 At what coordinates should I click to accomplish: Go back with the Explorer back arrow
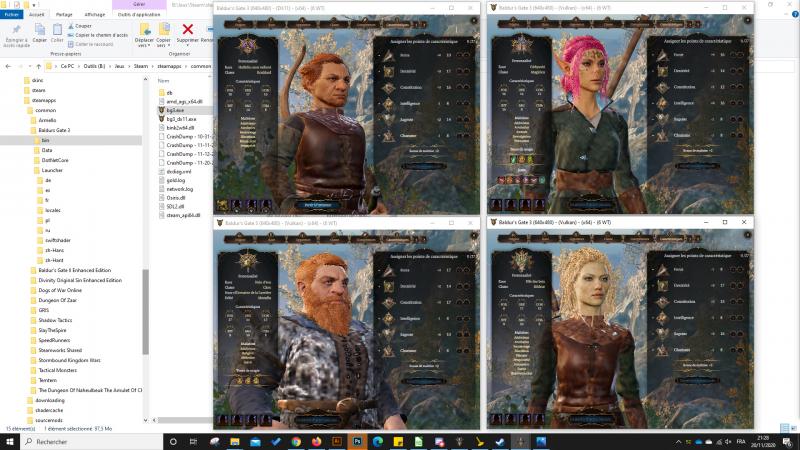[8, 66]
